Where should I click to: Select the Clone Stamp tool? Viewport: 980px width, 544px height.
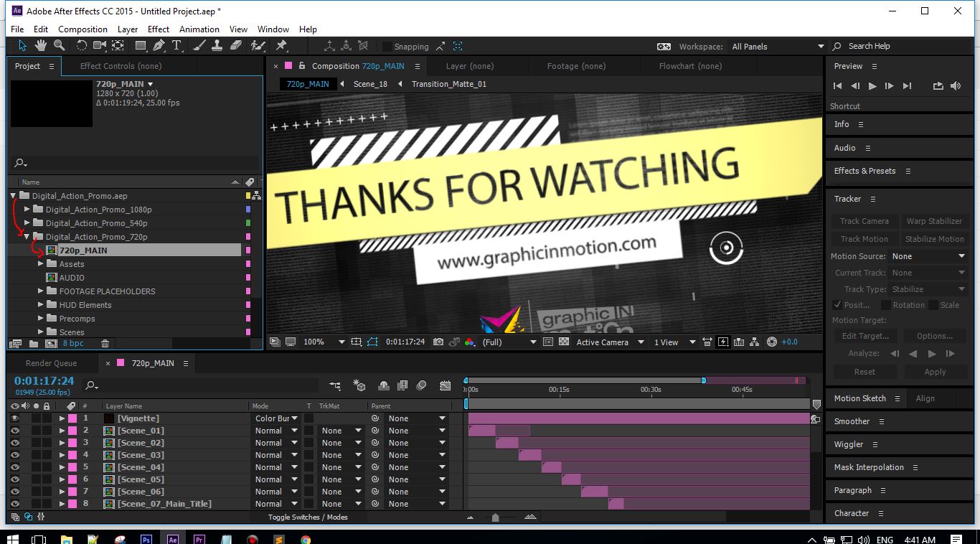(218, 45)
